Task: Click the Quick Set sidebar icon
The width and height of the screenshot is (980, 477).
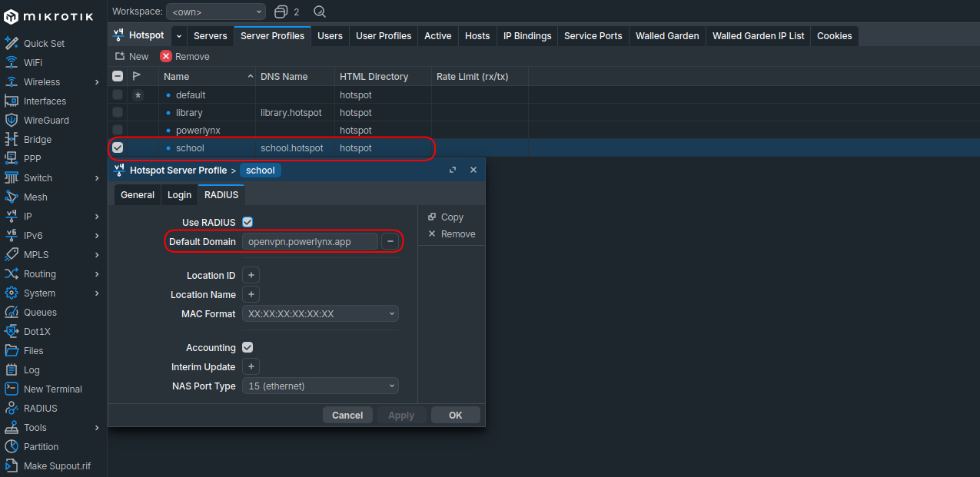Action: (x=12, y=43)
